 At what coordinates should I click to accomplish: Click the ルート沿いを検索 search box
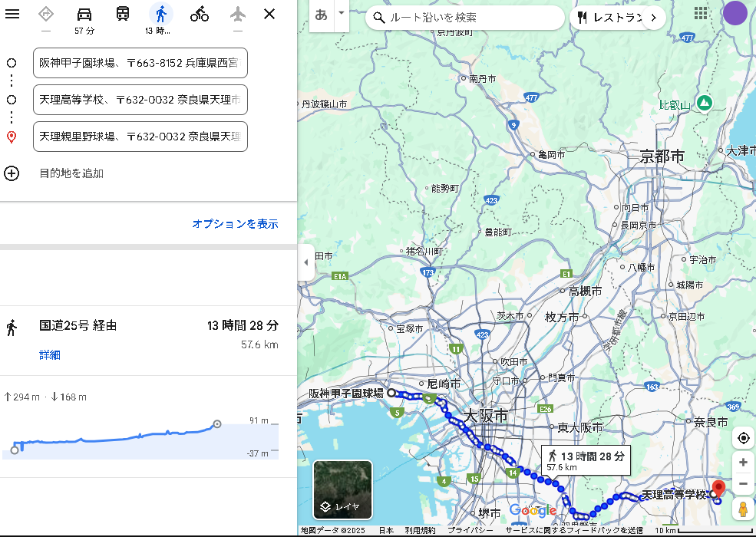pyautogui.click(x=465, y=18)
